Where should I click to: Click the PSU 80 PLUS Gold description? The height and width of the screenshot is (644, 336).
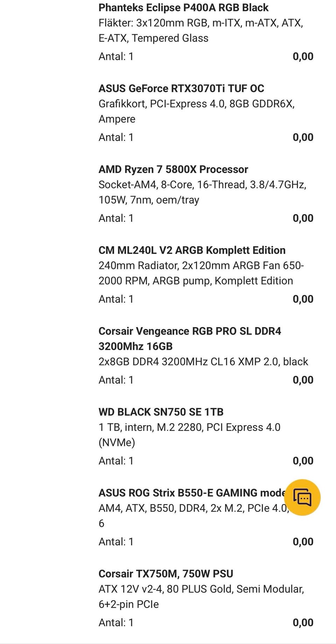201,596
